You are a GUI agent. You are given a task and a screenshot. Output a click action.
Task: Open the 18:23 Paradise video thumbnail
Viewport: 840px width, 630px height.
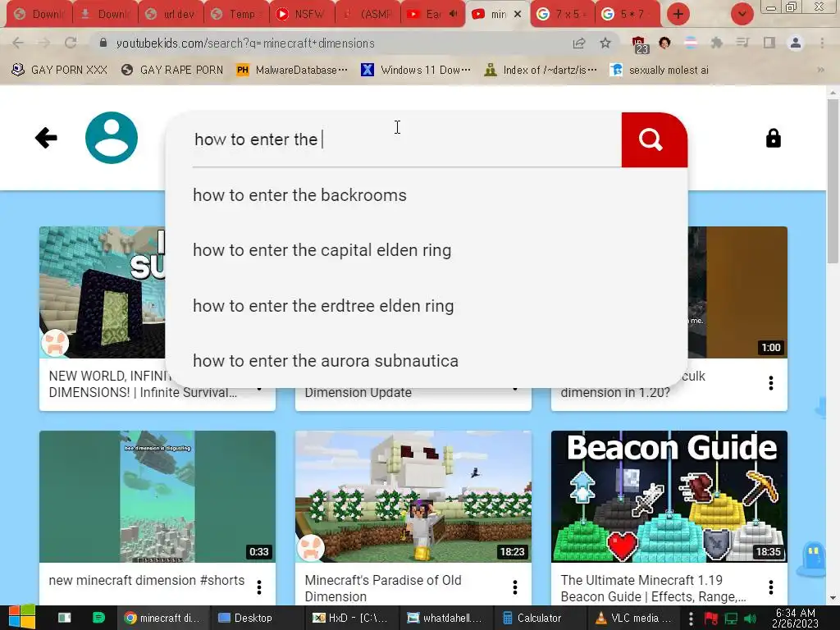pos(413,496)
